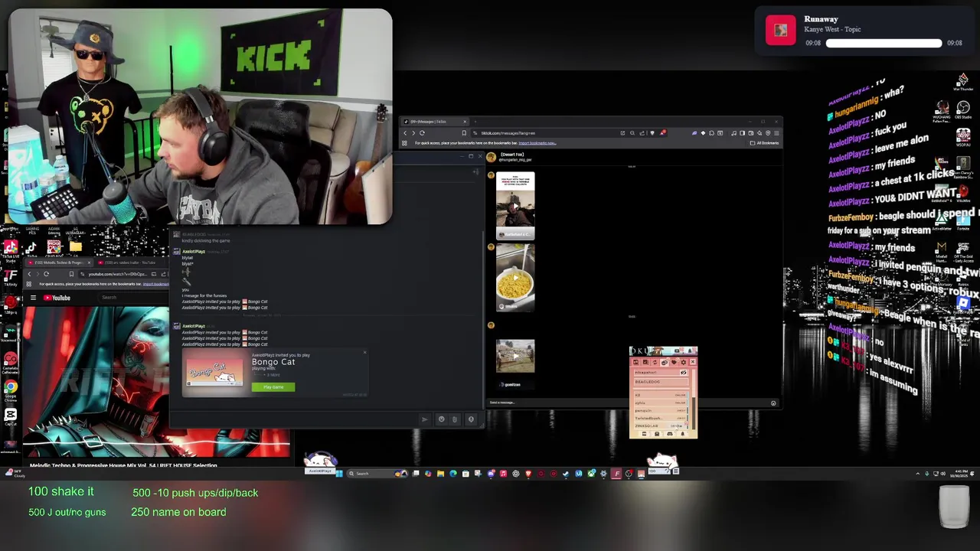Viewport: 980px width, 551px height.
Task: Open the first shared TikTok video thumbnail
Action: pyautogui.click(x=515, y=206)
